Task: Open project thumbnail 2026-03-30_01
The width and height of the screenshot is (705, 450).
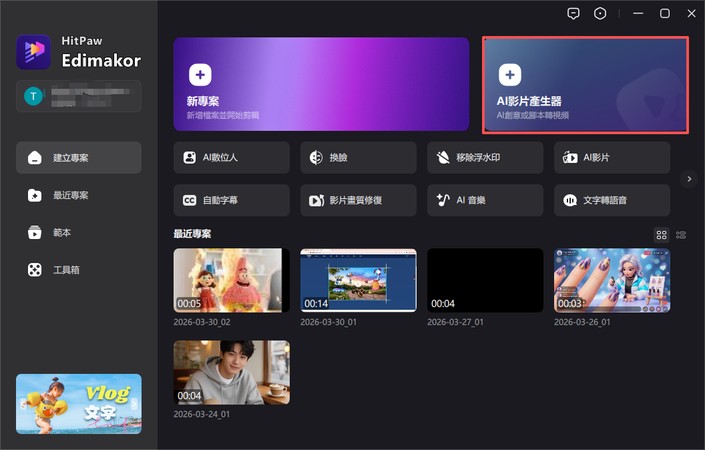Action: 358,280
